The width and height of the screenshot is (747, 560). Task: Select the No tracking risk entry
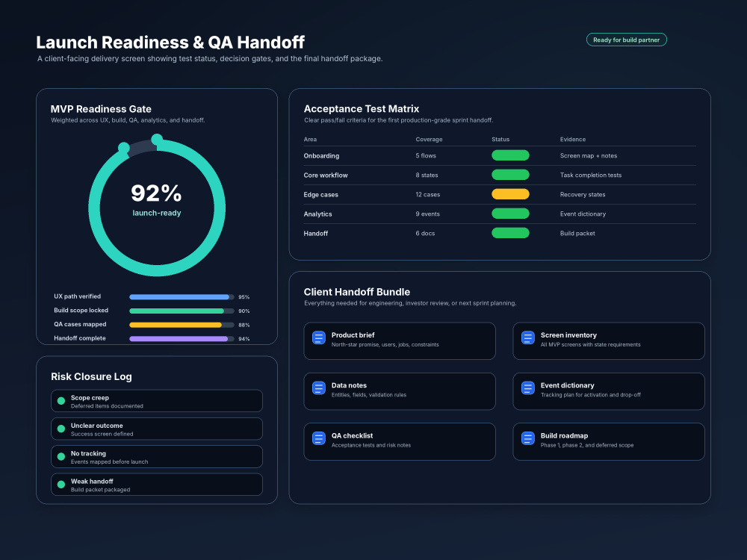tap(157, 457)
